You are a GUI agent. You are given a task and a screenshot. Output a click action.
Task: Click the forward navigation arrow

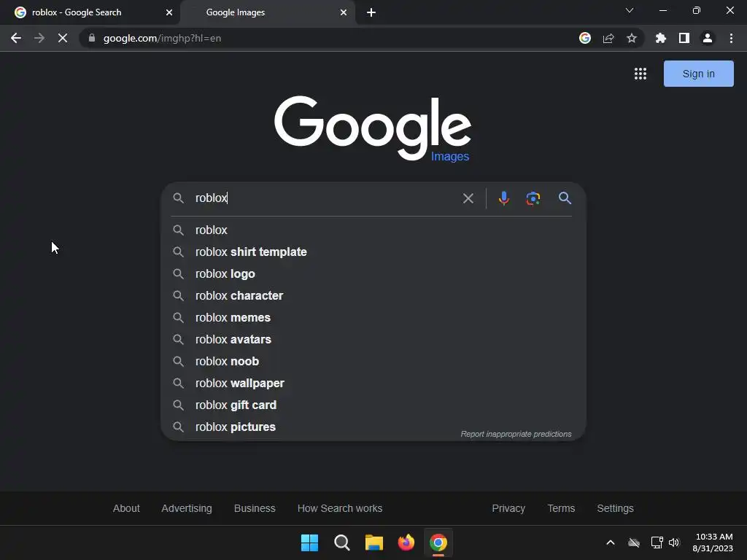pos(39,38)
